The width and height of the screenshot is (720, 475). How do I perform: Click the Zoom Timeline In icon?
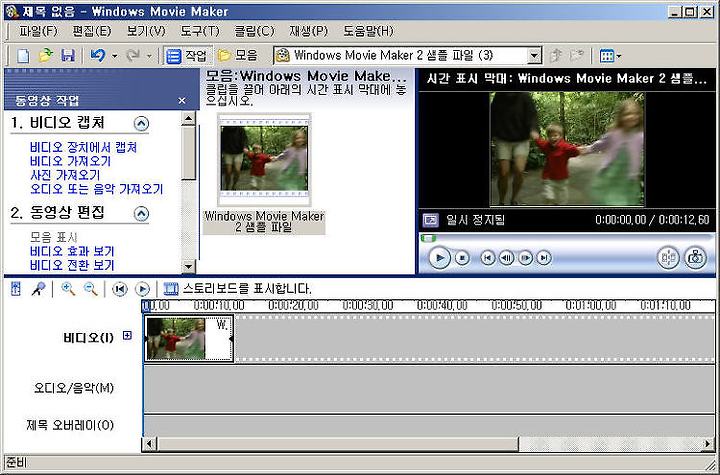68,289
